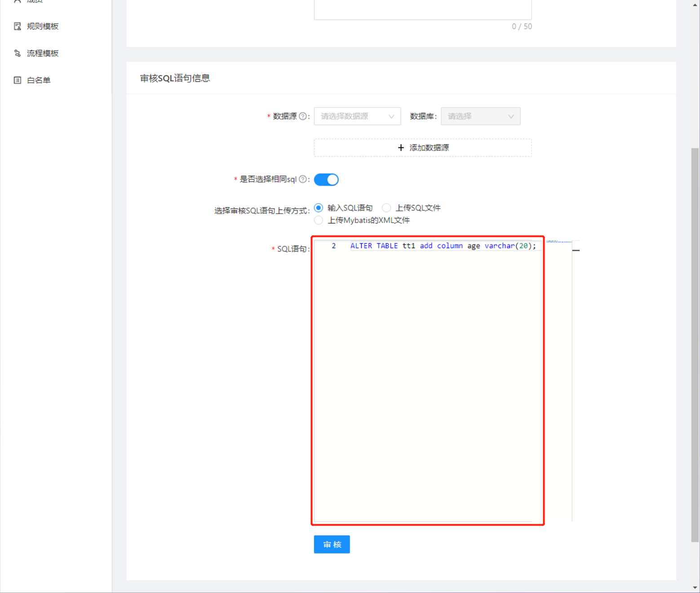The width and height of the screenshot is (700, 593).
Task: Expand the 数据库 selection dropdown
Action: pos(480,116)
